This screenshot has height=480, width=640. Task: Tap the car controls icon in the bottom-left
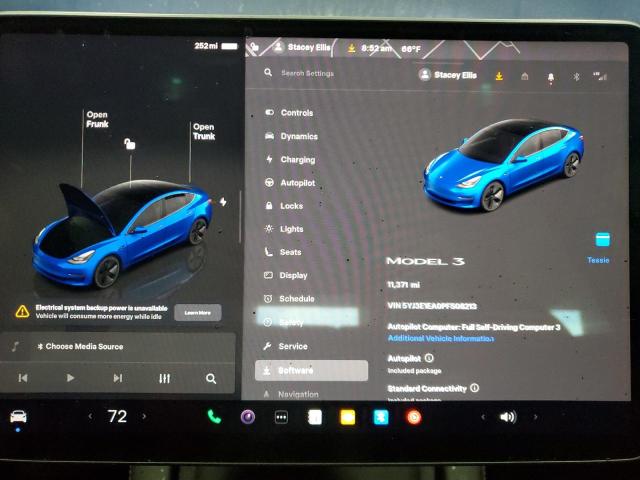tap(18, 416)
